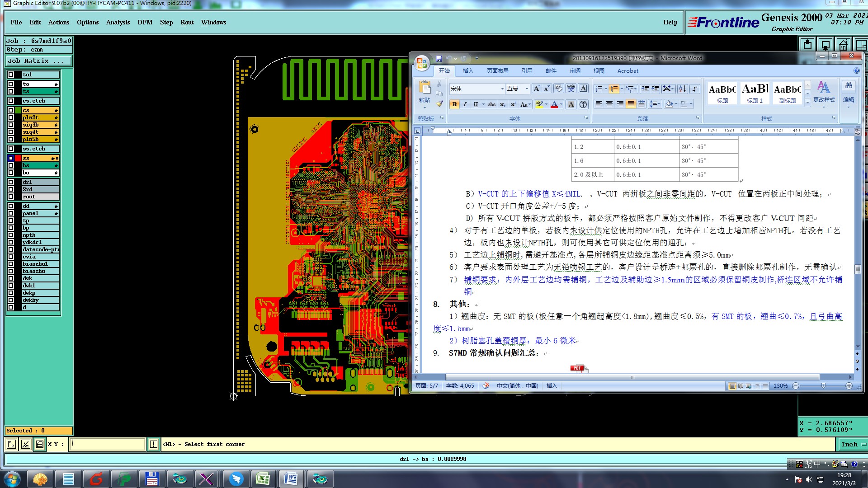Center align the paragraph text
This screenshot has width=868, height=488.
tap(609, 104)
